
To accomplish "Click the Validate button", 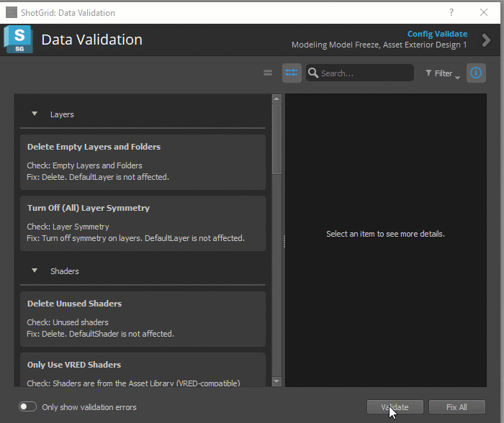I will pyautogui.click(x=395, y=407).
